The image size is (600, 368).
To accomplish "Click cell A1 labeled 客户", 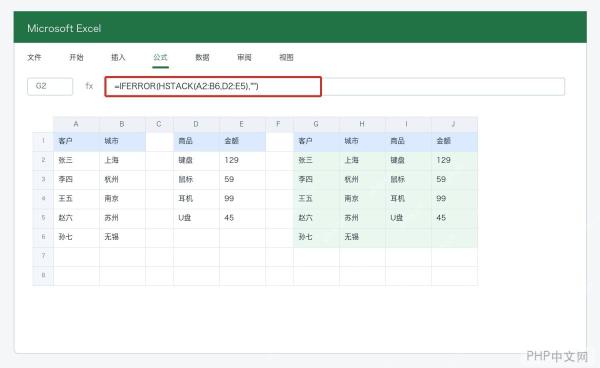I will click(76, 141).
